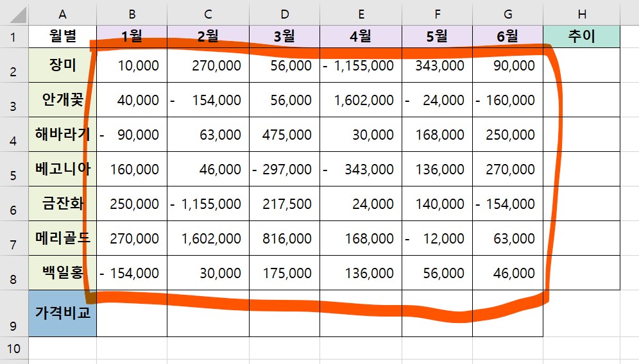Screen dimensions: 639x364
Task: Click the 140,000 cell for 금잔화
Action: coord(438,204)
